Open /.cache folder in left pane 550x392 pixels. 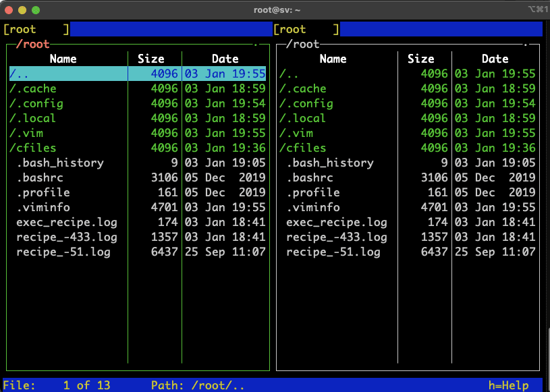[x=138, y=88]
